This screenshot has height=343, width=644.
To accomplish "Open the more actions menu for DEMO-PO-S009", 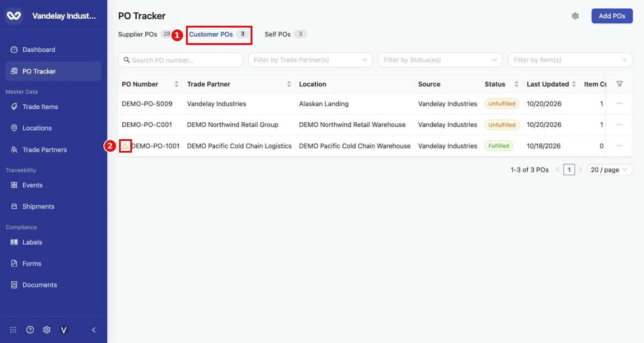I will (x=620, y=103).
